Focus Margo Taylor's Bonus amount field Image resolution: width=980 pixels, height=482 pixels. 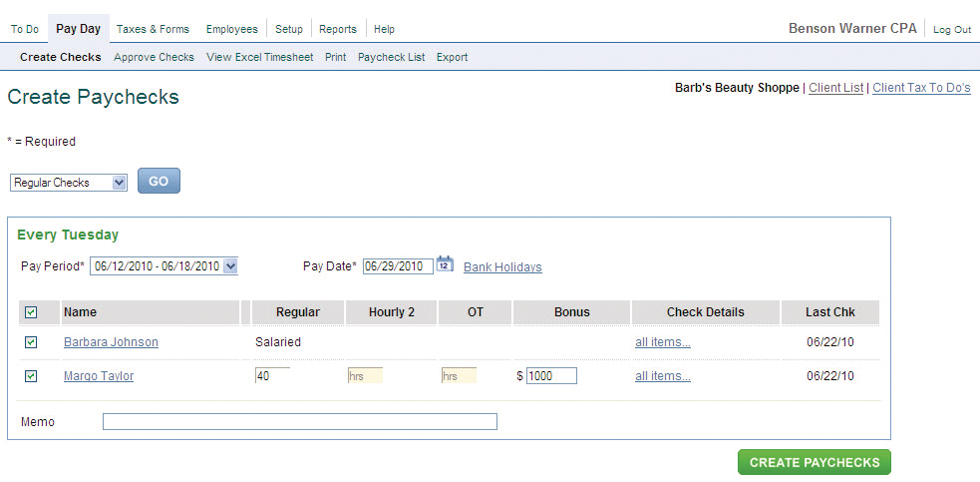[551, 376]
